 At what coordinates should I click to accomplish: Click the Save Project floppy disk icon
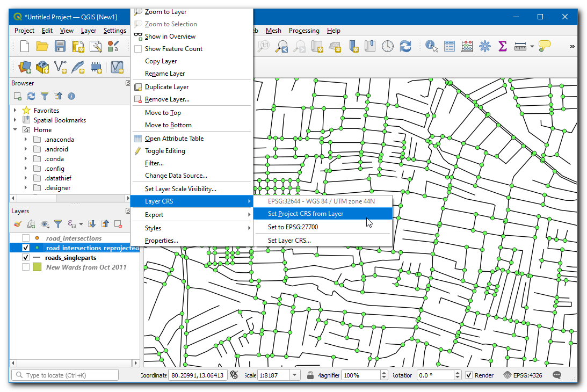(60, 47)
